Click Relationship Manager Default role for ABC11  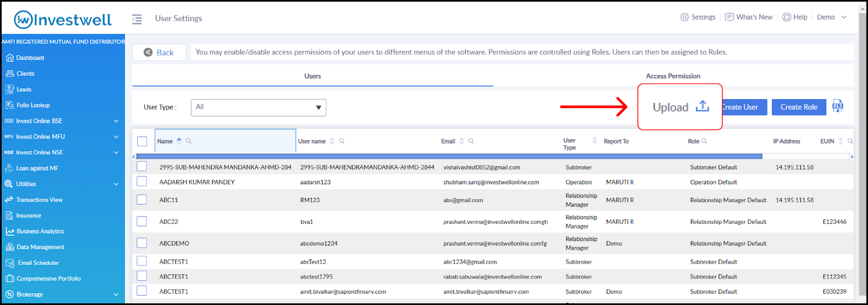point(728,200)
